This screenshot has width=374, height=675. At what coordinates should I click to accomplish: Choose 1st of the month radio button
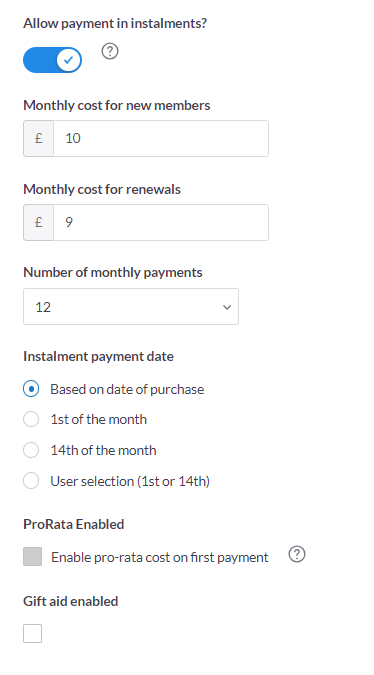coord(31,419)
